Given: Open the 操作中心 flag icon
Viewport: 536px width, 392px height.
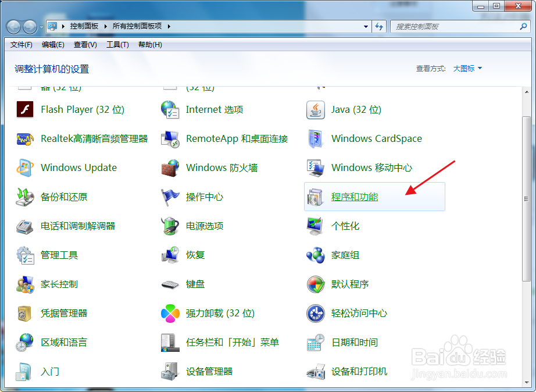Looking at the screenshot, I should [x=170, y=197].
